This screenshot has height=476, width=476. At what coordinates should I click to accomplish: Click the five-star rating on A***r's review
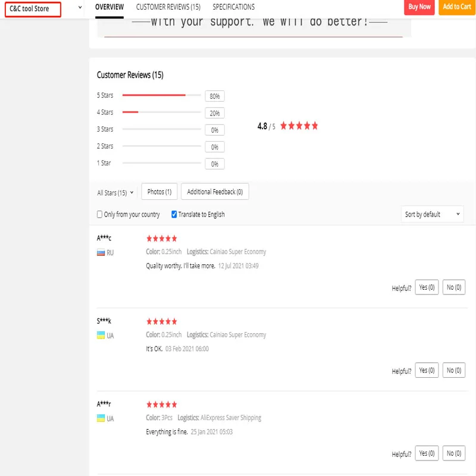pos(162,405)
